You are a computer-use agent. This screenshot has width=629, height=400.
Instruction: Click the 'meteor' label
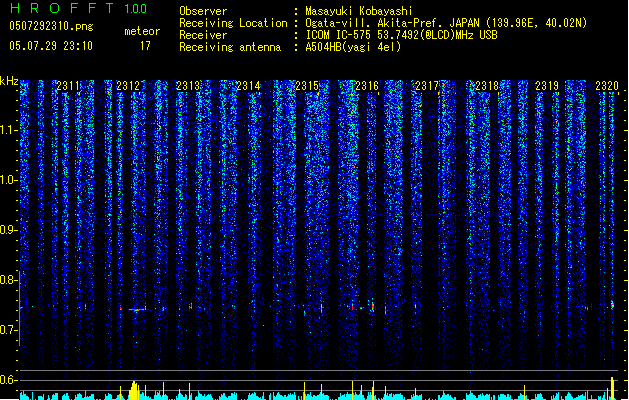(x=142, y=31)
